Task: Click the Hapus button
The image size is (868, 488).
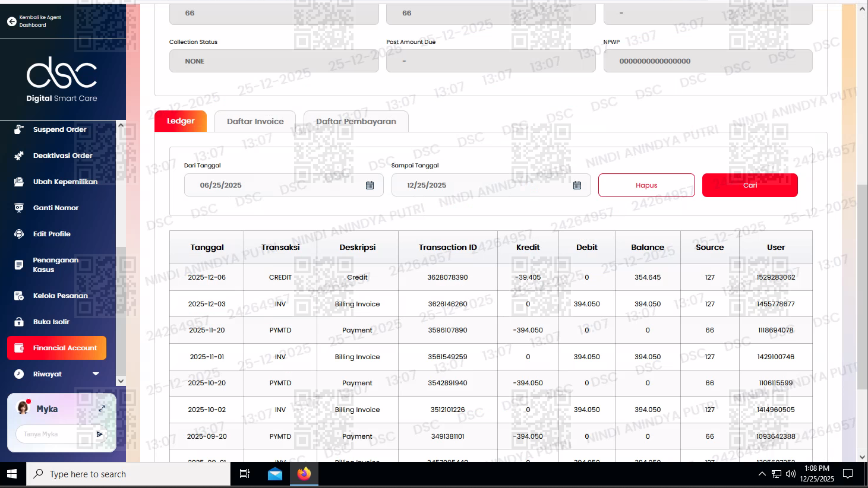Action: click(646, 185)
